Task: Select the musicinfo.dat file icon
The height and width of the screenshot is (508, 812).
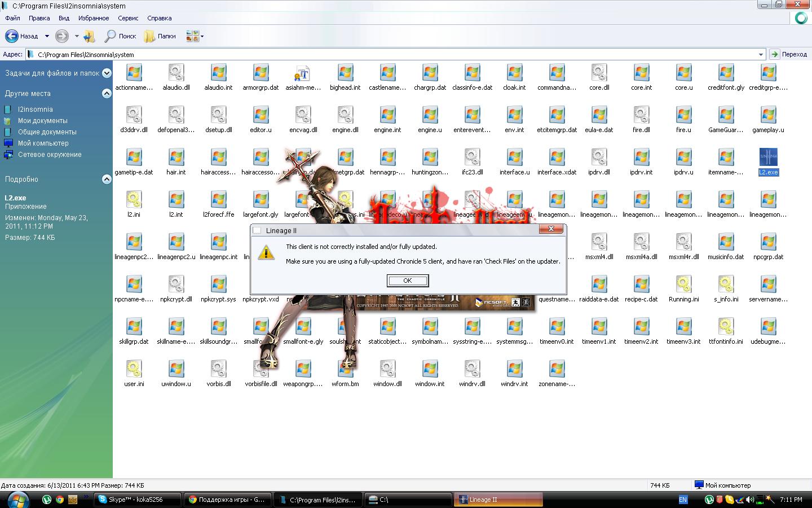Action: tap(726, 242)
